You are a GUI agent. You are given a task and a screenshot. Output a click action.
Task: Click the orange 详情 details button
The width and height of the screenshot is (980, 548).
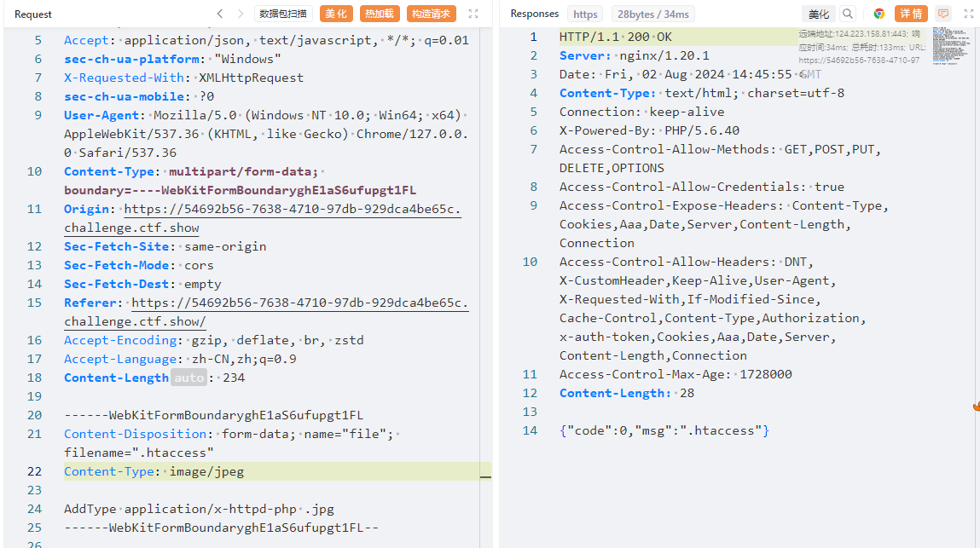point(911,14)
